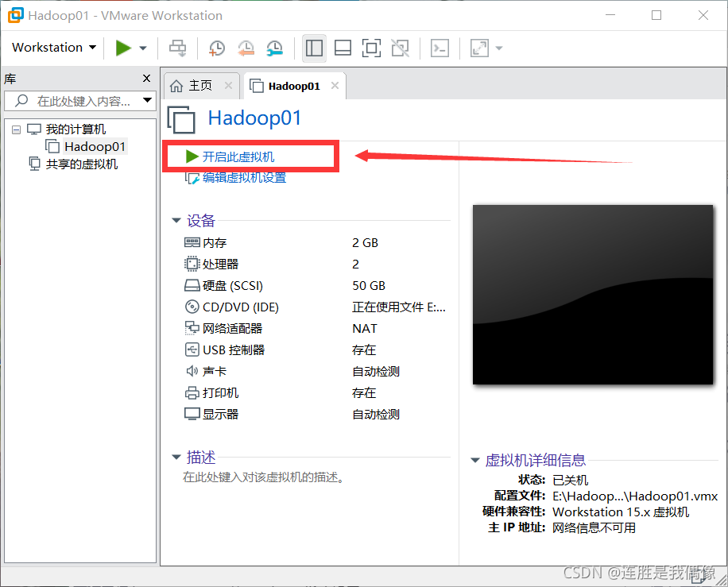Open the library search filter dropdown
The height and width of the screenshot is (587, 728).
pos(148,100)
